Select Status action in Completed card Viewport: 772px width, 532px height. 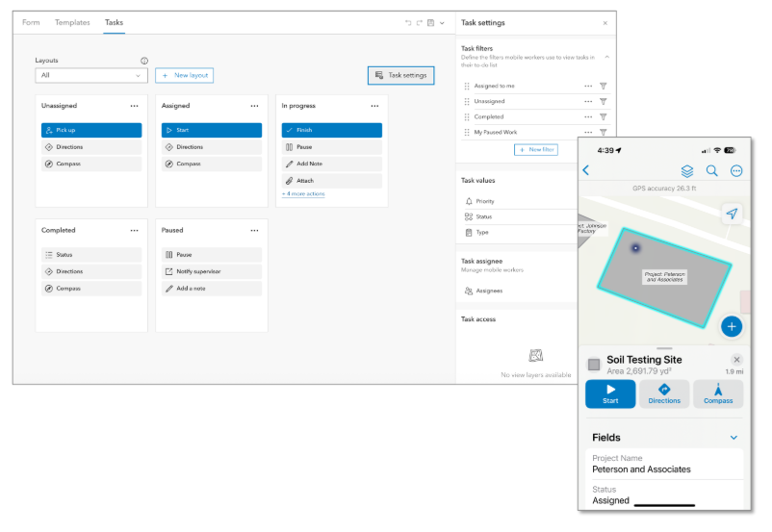[x=91, y=255]
